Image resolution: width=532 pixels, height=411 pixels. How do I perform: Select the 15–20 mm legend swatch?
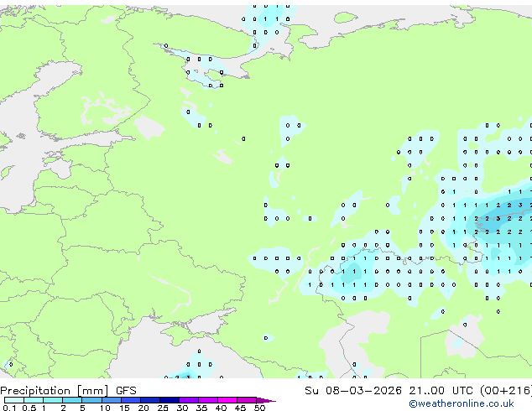click(131, 400)
